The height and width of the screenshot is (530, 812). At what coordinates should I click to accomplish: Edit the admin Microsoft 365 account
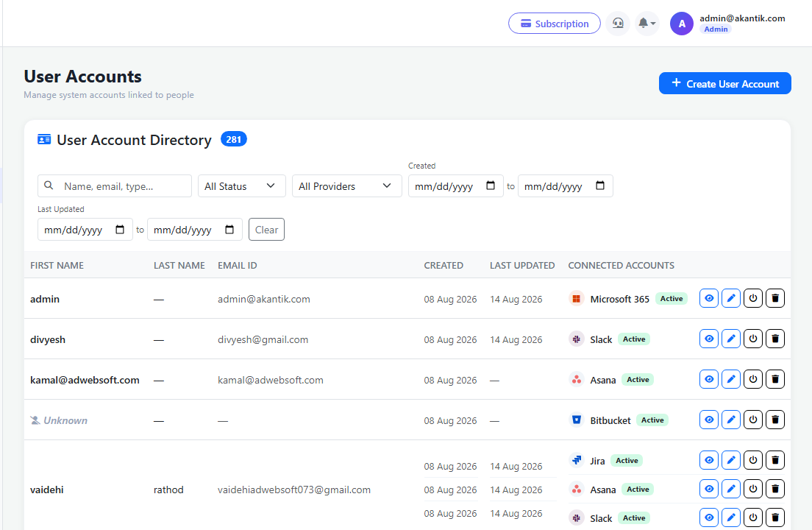(730, 298)
